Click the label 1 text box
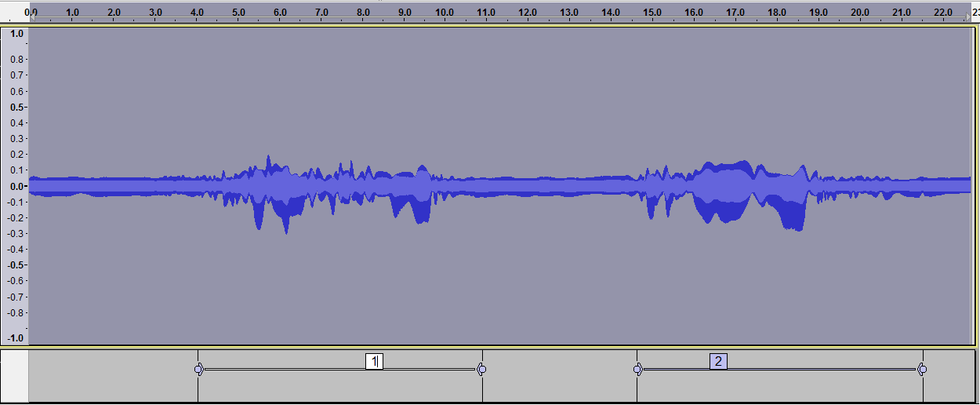Screen dimensions: 980x405 point(374,362)
